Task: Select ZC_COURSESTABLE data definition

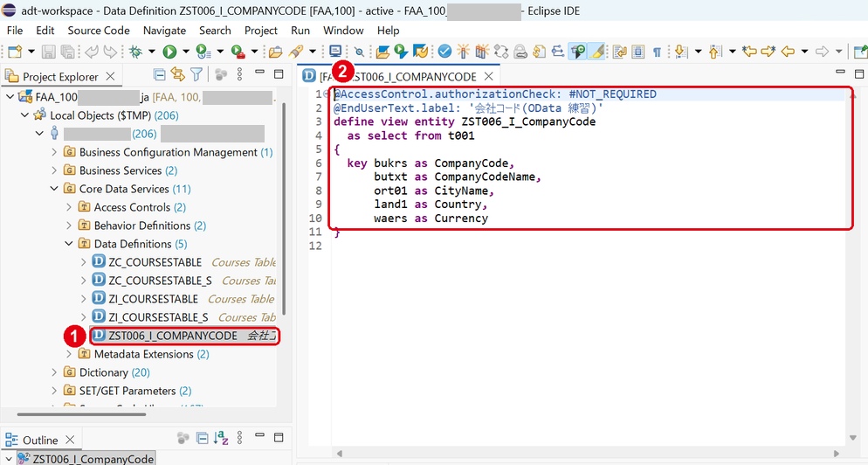Action: pyautogui.click(x=155, y=262)
